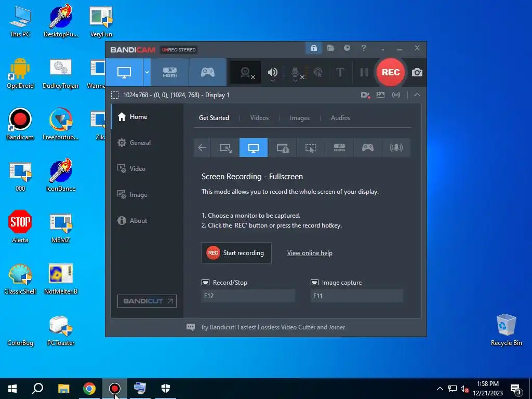The image size is (532, 399).
Task: Open notification center icon
Action: click(x=516, y=390)
